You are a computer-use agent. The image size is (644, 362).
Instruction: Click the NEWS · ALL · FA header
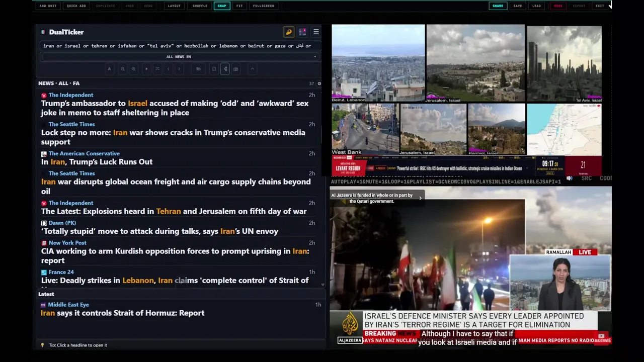point(59,83)
